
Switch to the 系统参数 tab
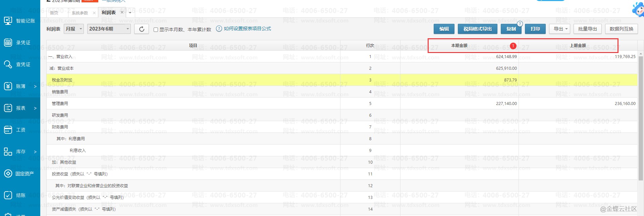[x=80, y=13]
